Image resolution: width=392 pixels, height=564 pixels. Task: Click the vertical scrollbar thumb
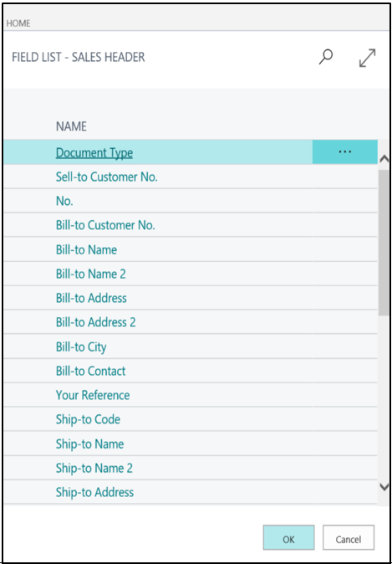pos(384,243)
